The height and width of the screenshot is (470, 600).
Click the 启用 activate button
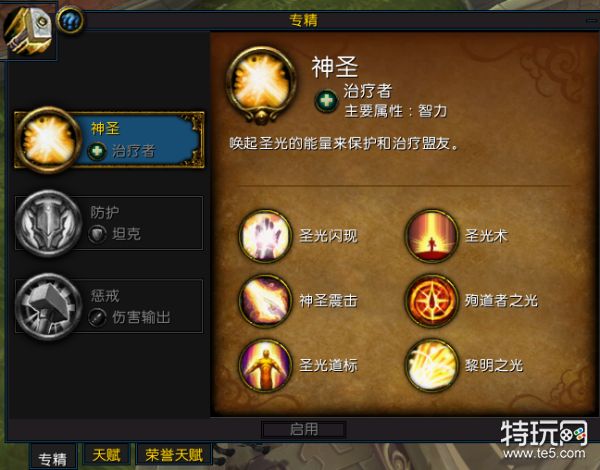[x=304, y=429]
